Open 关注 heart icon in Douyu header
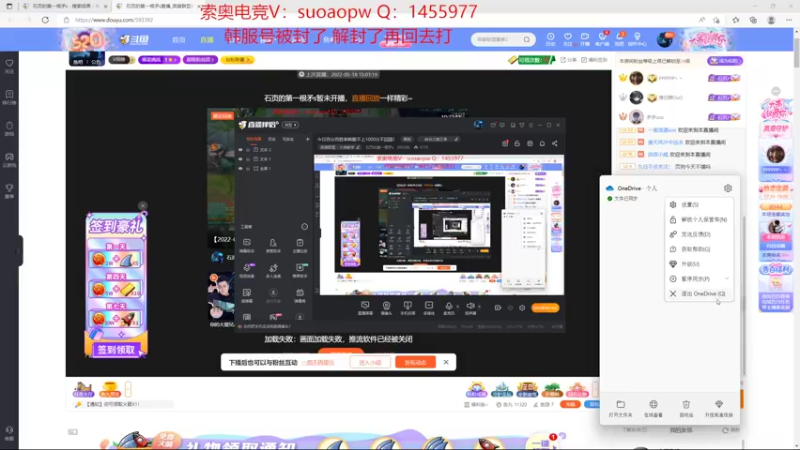Viewport: 800px width, 450px height. pyautogui.click(x=567, y=39)
